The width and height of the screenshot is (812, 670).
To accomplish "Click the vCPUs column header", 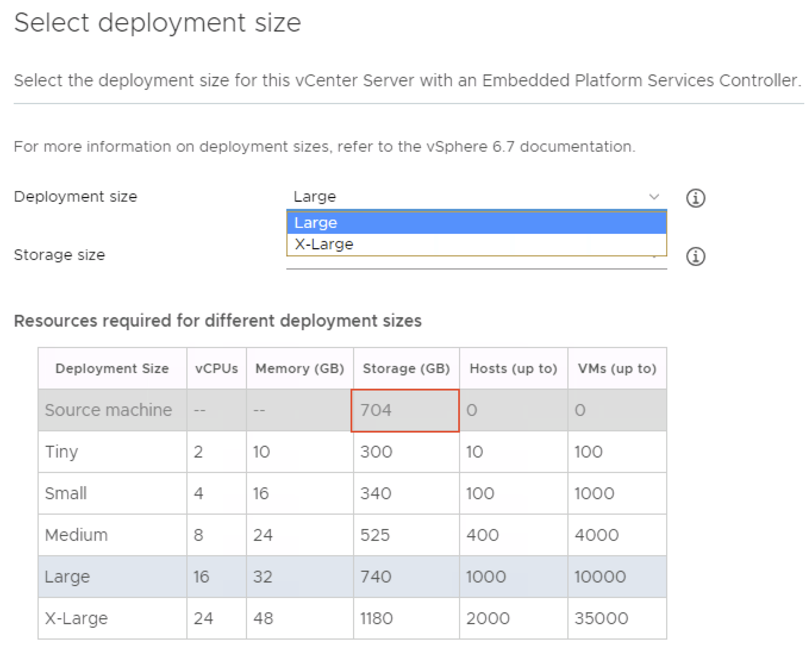I will (216, 368).
